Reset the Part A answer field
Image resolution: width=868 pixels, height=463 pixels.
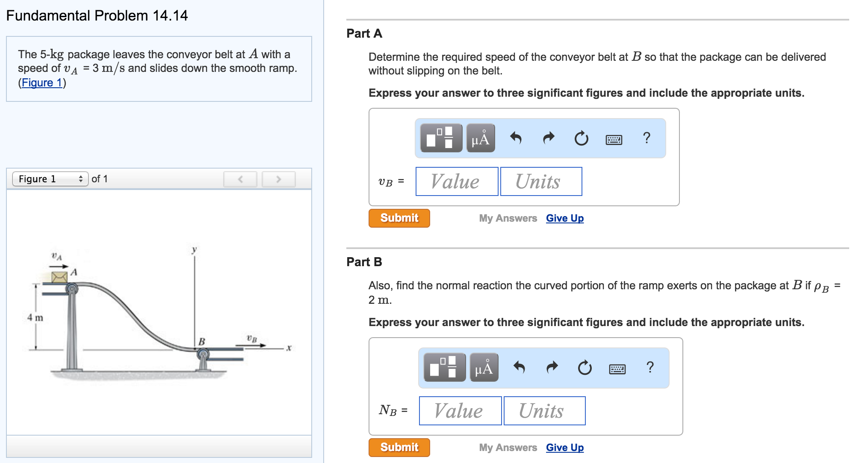[x=581, y=138]
